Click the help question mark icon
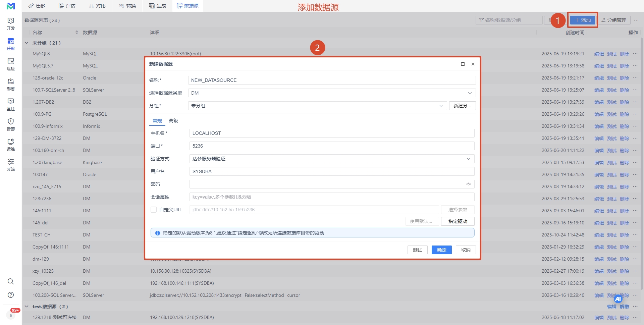Viewport: 644px width, 325px height. (11, 295)
